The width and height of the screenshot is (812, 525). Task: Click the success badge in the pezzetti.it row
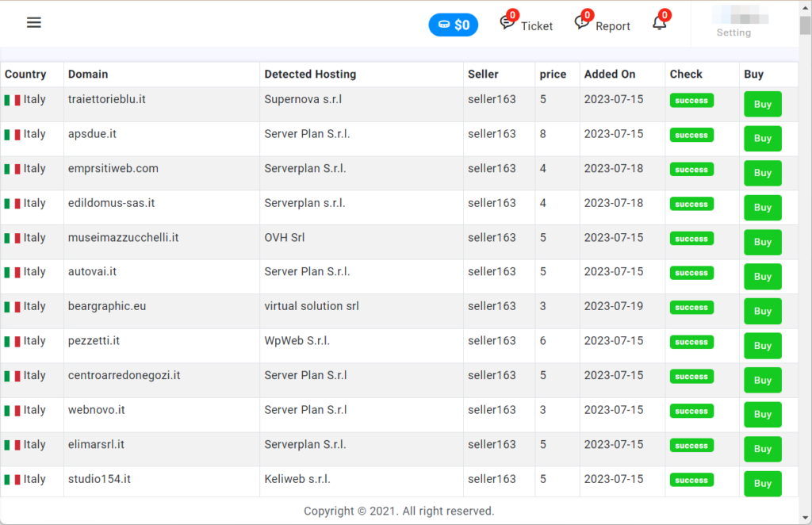(691, 343)
